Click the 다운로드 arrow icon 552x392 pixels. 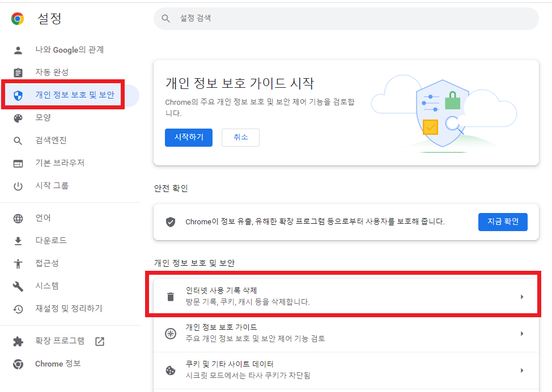pyautogui.click(x=17, y=240)
